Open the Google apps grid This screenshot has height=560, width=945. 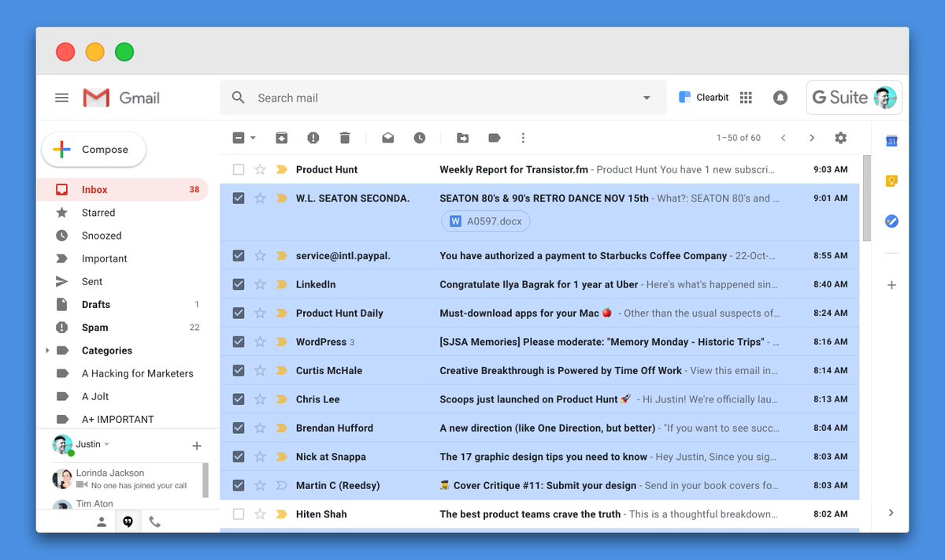click(746, 98)
